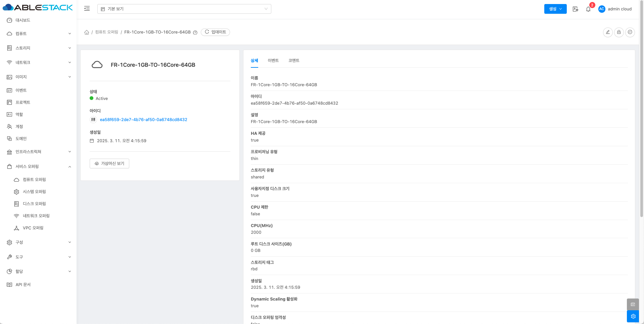Open the 생성 dropdown button
Screen dimensions: 644x324
click(555, 9)
